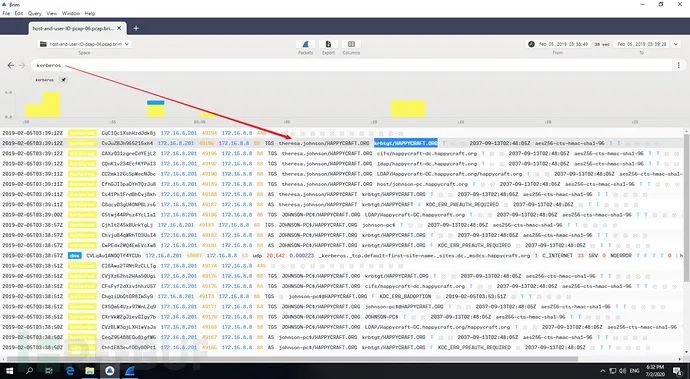Click the clock icon beside the From date
The height and width of the screenshot is (379, 690).
[x=531, y=44]
